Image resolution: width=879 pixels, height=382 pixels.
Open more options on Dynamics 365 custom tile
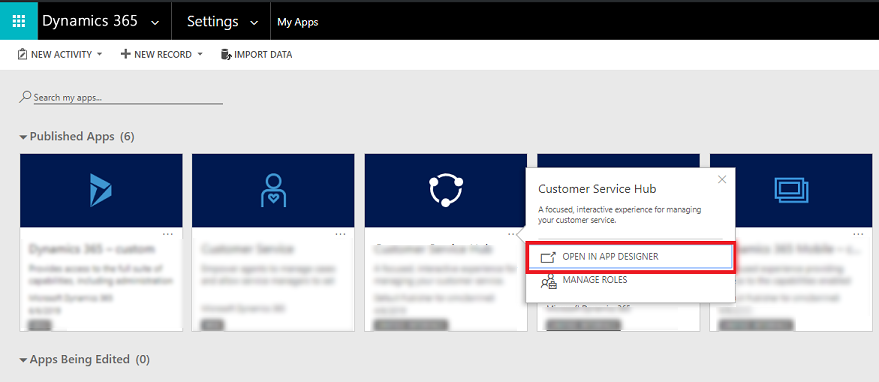tap(168, 234)
